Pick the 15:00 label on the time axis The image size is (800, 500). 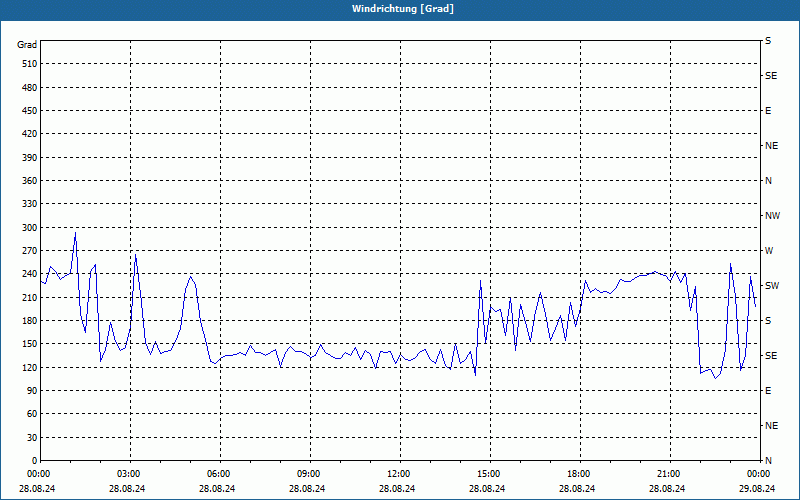coord(488,474)
